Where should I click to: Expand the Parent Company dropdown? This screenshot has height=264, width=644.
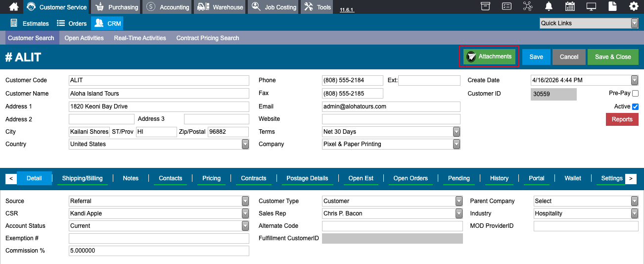(x=635, y=201)
